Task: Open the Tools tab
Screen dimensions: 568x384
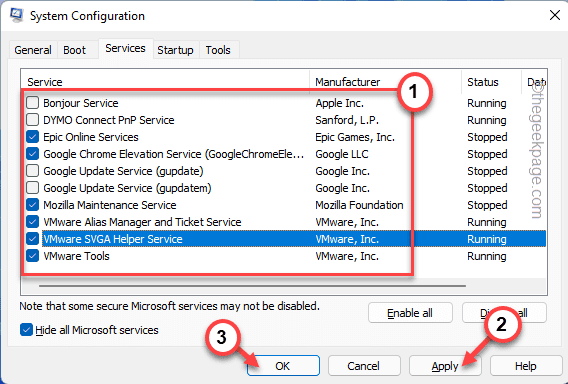Action: pyautogui.click(x=218, y=50)
